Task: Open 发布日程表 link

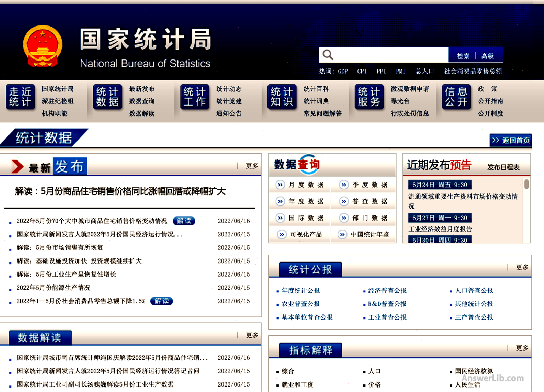Action: (x=503, y=167)
